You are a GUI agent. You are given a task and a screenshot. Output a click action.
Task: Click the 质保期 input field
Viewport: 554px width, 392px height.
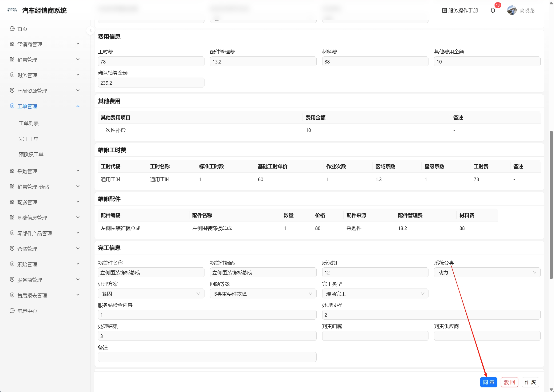(x=375, y=273)
